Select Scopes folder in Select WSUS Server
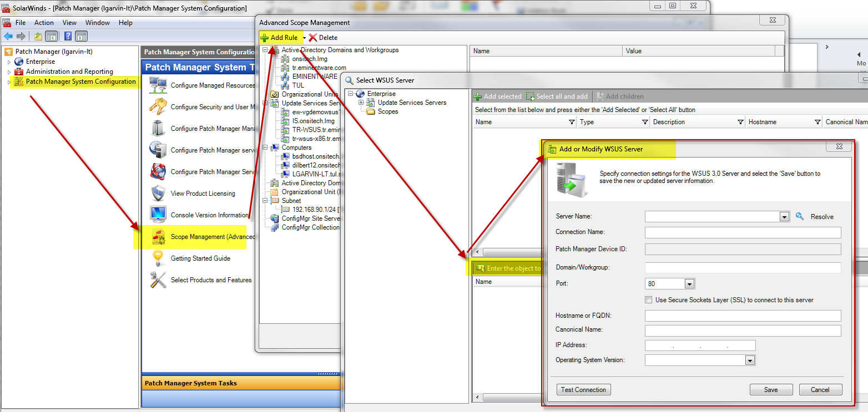868x412 pixels. click(x=382, y=111)
